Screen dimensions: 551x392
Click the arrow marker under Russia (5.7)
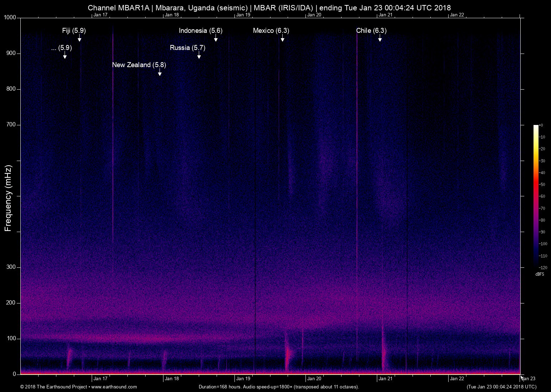199,56
